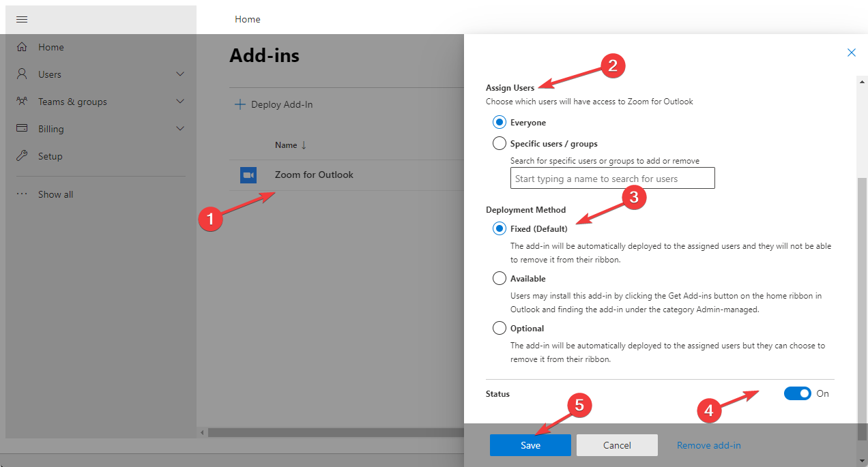
Task: Select the Home icon in the sidebar
Action: click(23, 46)
